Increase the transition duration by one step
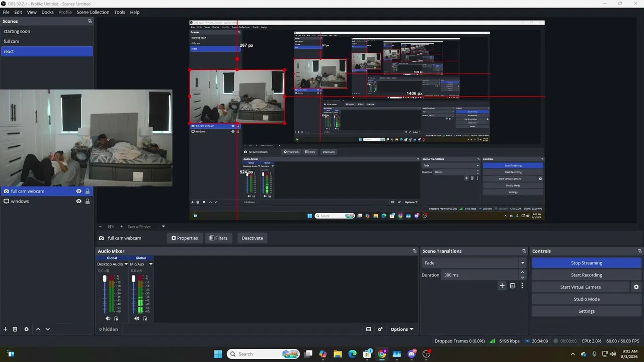 pos(522,273)
